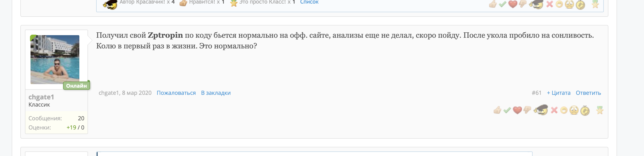This screenshot has width=644, height=156.
Task: Give a red heart to chgate1's post
Action: point(517,110)
